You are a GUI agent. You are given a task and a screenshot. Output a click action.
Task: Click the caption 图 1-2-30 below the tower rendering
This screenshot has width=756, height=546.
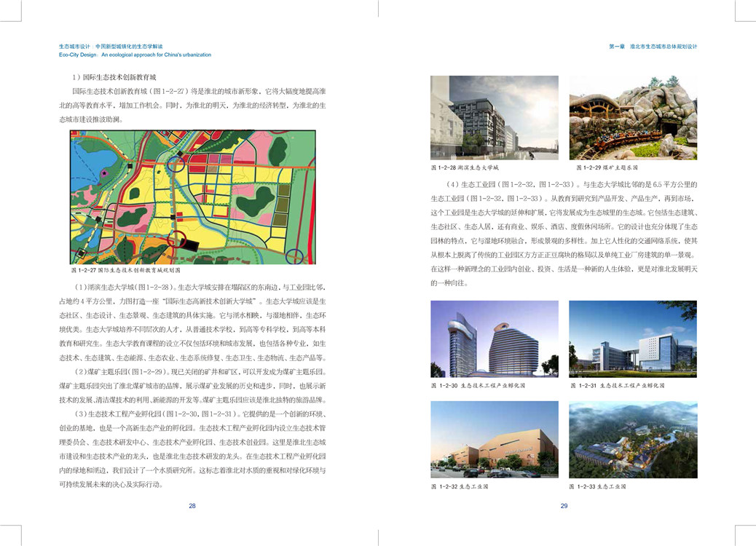click(x=478, y=385)
